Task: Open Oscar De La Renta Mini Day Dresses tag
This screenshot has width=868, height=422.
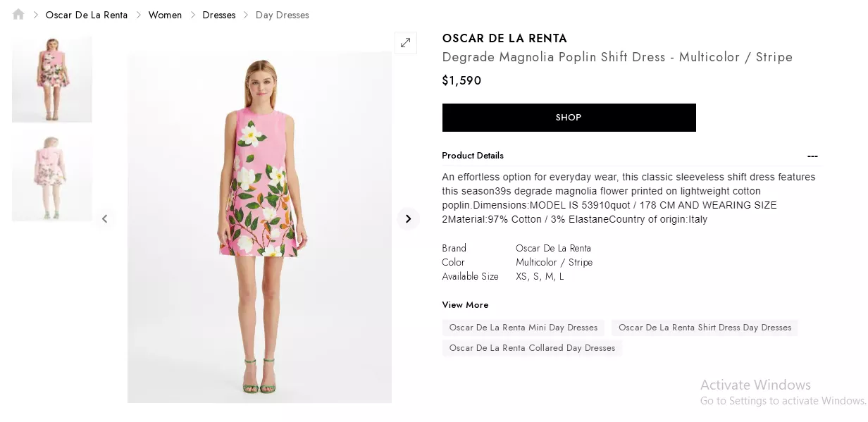Action: point(523,328)
